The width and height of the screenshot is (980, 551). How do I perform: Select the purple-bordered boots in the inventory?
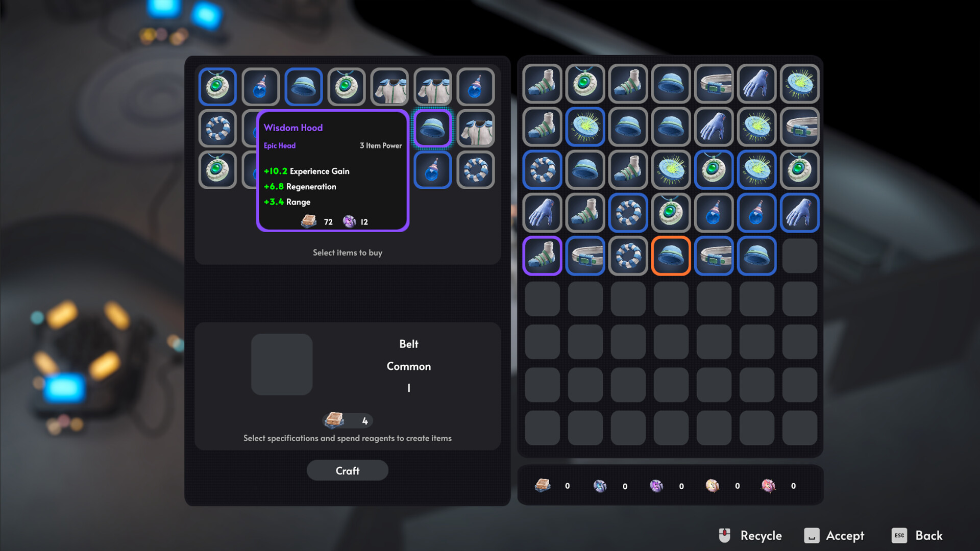click(542, 256)
